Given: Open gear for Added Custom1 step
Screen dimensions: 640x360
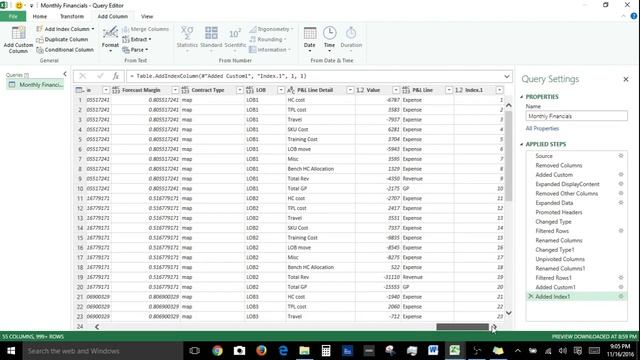Looking at the screenshot, I should (621, 287).
